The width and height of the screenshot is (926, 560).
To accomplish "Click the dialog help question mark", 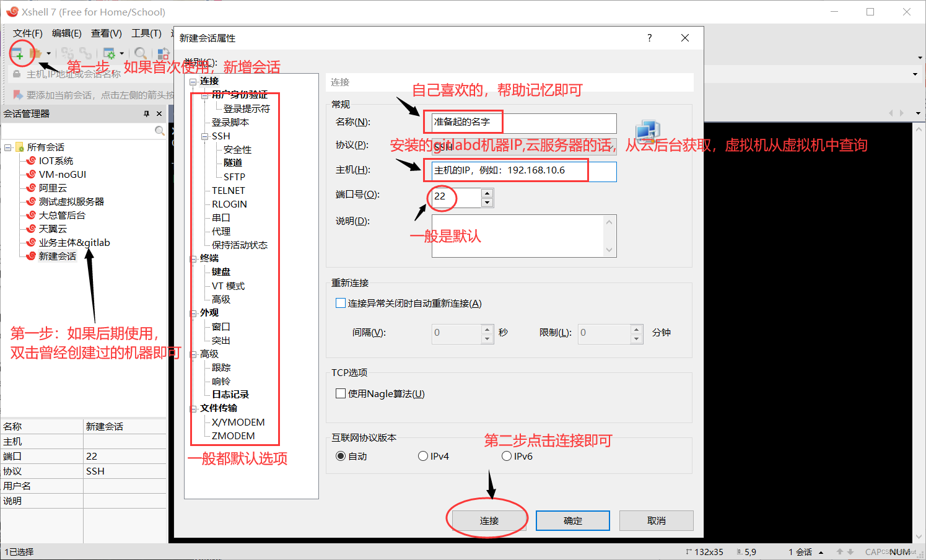I will (649, 38).
